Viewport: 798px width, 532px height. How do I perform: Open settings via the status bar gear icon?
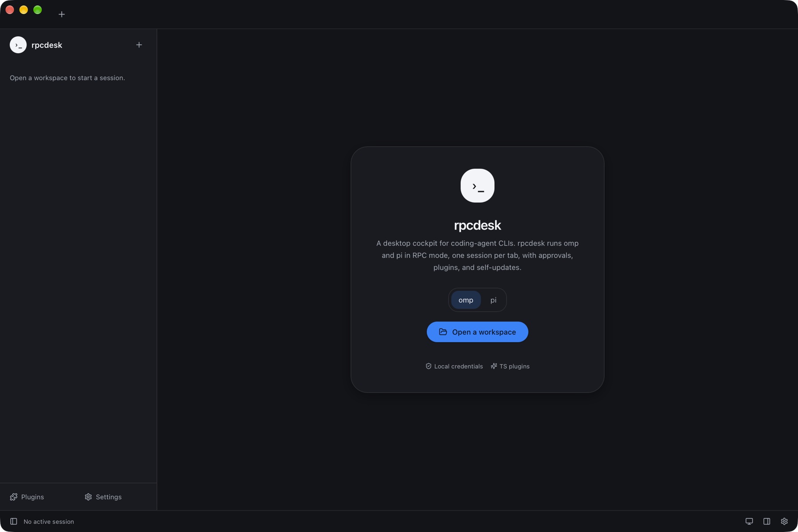click(x=784, y=521)
